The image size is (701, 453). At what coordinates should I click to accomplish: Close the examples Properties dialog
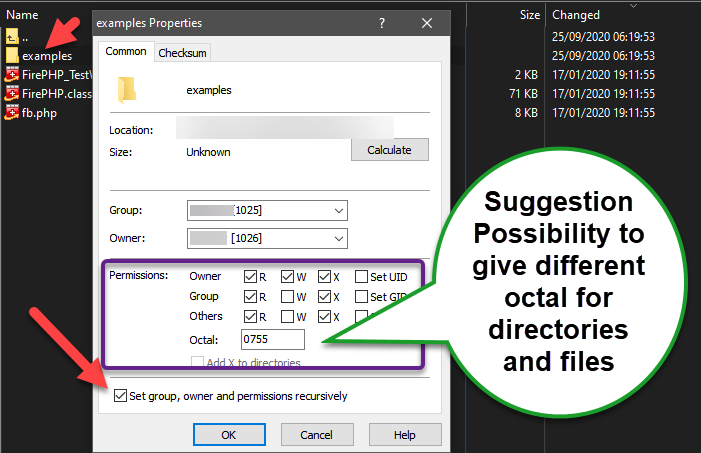[x=427, y=23]
